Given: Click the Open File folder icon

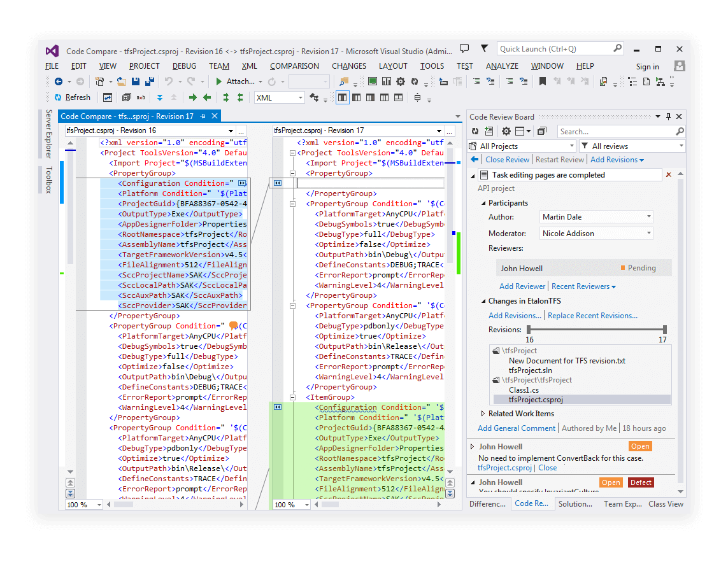Looking at the screenshot, I should (x=121, y=81).
